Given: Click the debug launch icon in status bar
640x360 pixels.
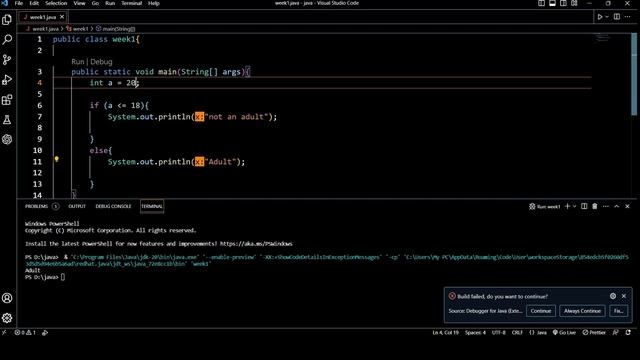Looking at the screenshot, I should click(x=45, y=333).
